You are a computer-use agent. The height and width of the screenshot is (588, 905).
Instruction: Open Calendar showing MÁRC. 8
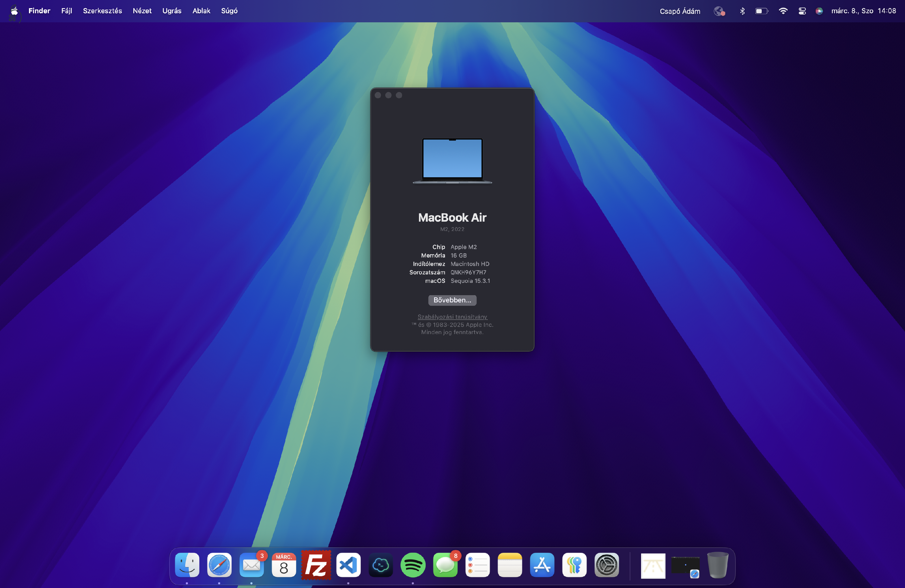coord(284,565)
